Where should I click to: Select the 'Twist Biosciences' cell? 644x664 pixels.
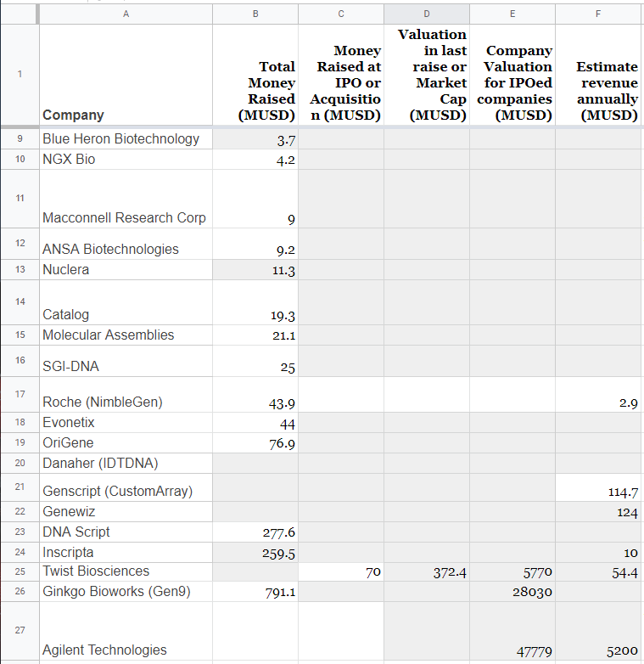pyautogui.click(x=126, y=571)
